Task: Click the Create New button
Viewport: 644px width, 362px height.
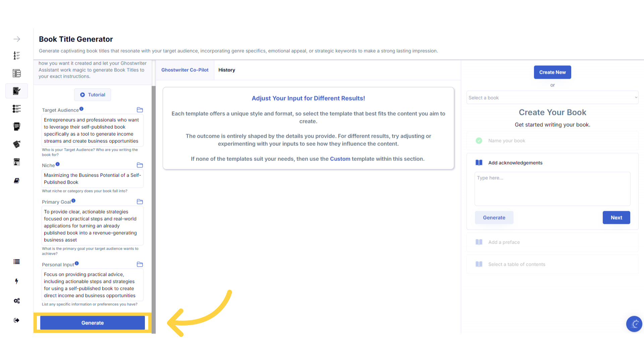Action: [552, 72]
